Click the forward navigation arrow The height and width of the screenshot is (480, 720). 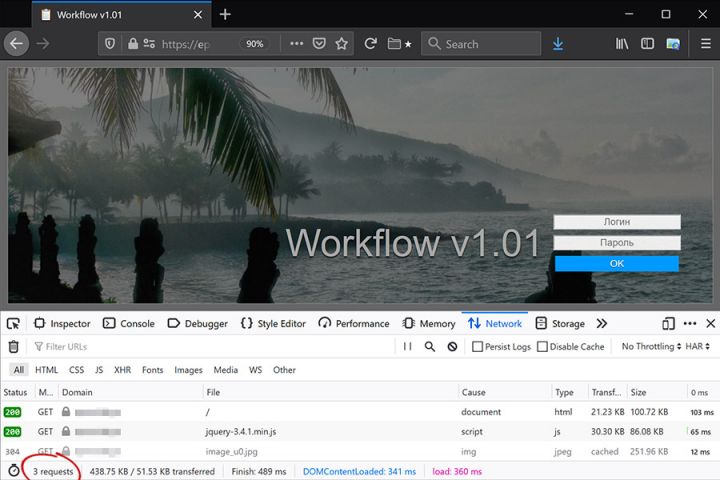click(x=43, y=44)
